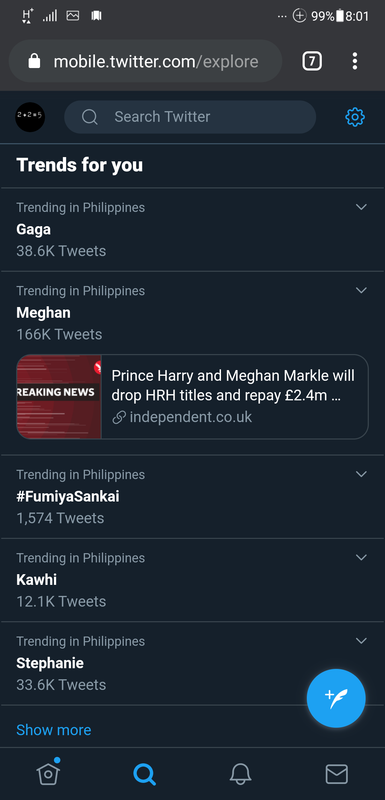
Task: Tap the lock icon in address bar
Action: pos(34,62)
